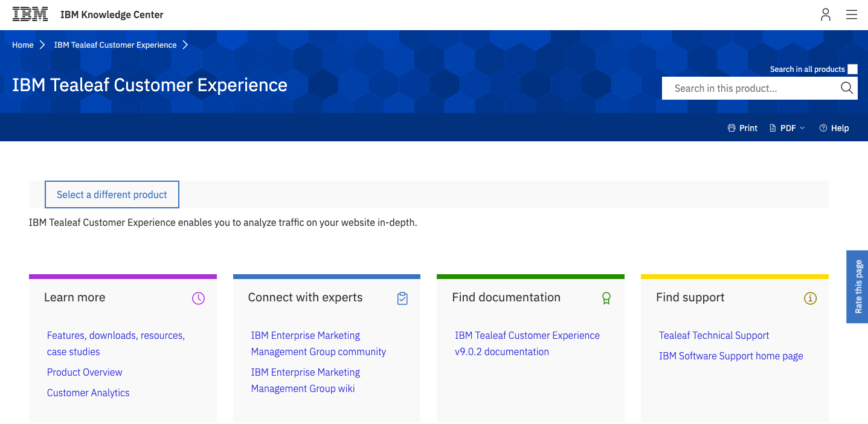Open the Product Overview link
868x424 pixels.
[85, 372]
